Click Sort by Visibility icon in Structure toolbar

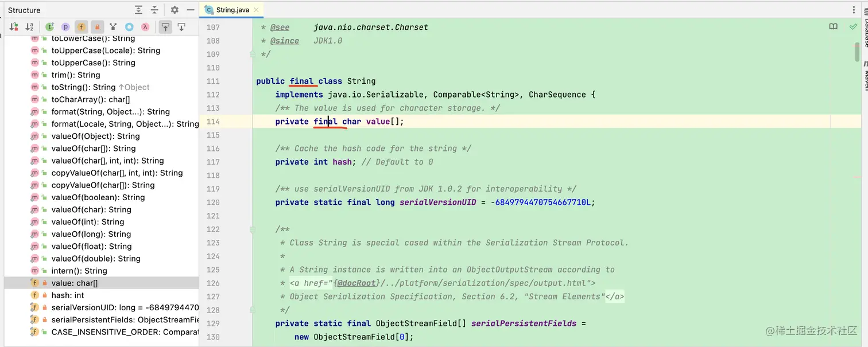[14, 26]
